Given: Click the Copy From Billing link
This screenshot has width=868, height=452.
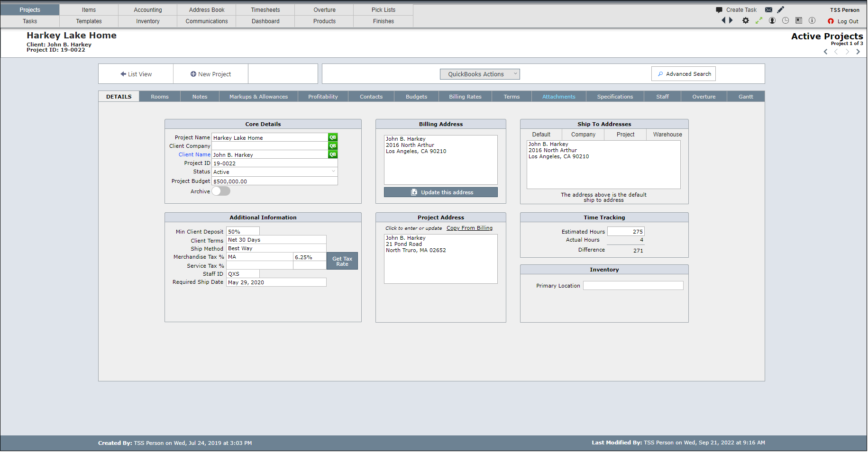Looking at the screenshot, I should [x=469, y=228].
